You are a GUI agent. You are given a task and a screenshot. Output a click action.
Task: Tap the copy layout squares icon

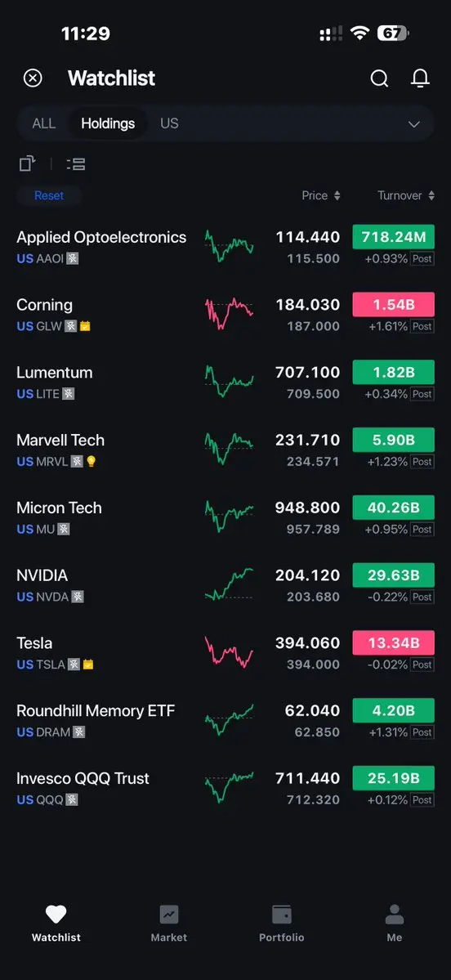(x=27, y=163)
